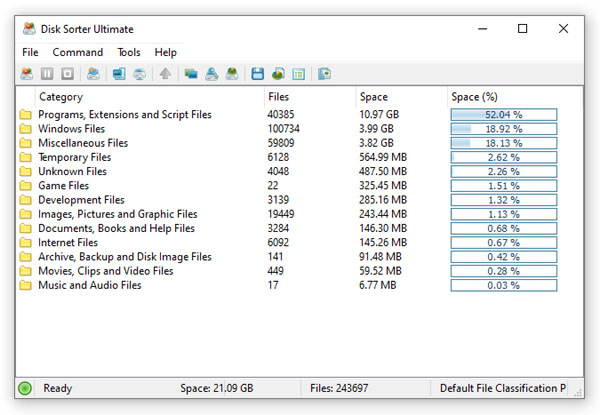Click the Ready status text
This screenshot has width=600, height=415.
click(58, 388)
